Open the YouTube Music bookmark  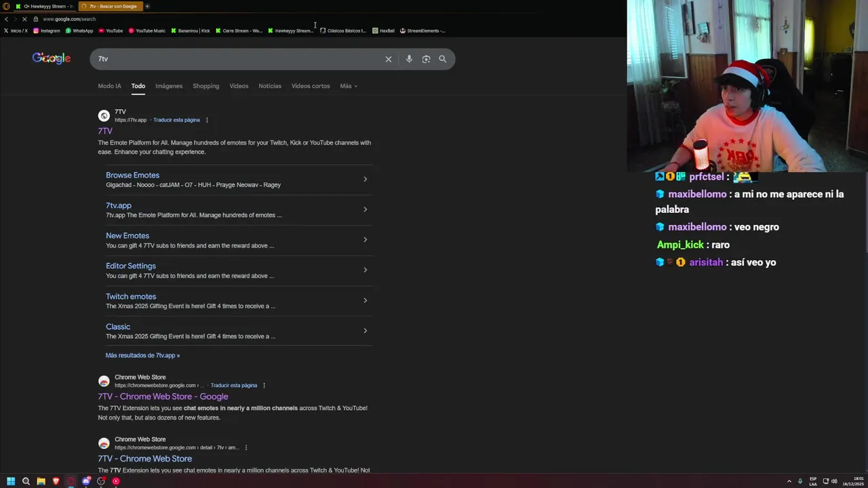[x=146, y=30]
